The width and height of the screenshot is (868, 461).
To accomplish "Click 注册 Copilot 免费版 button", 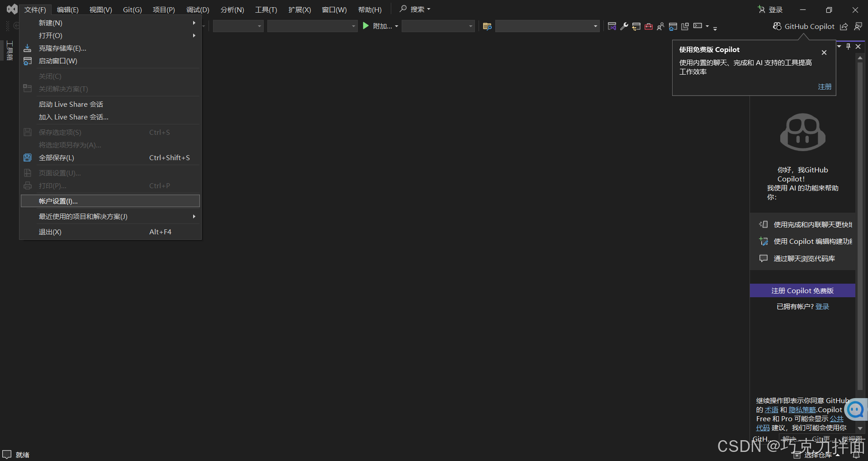I will coord(802,290).
